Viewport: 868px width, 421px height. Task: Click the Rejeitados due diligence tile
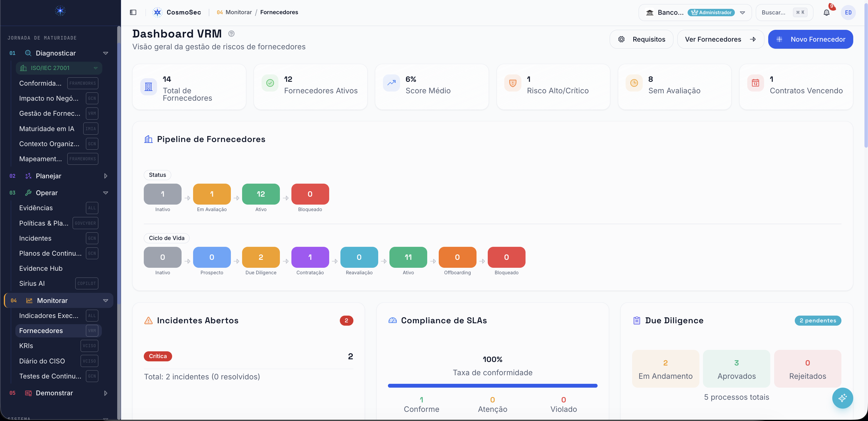point(807,369)
